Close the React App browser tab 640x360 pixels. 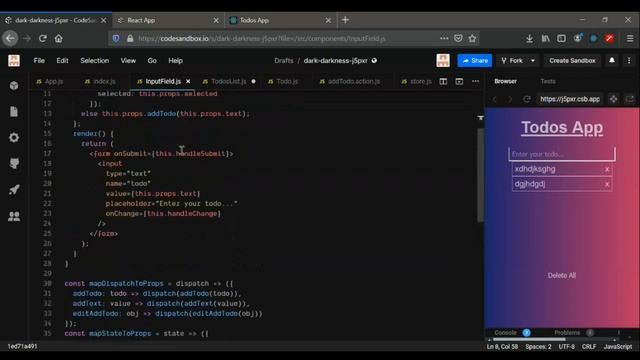[x=216, y=20]
